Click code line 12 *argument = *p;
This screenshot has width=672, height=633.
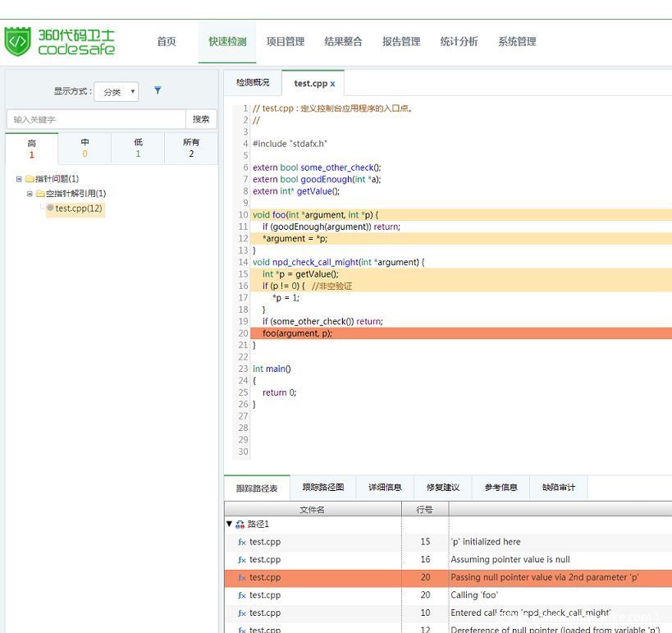click(x=461, y=238)
